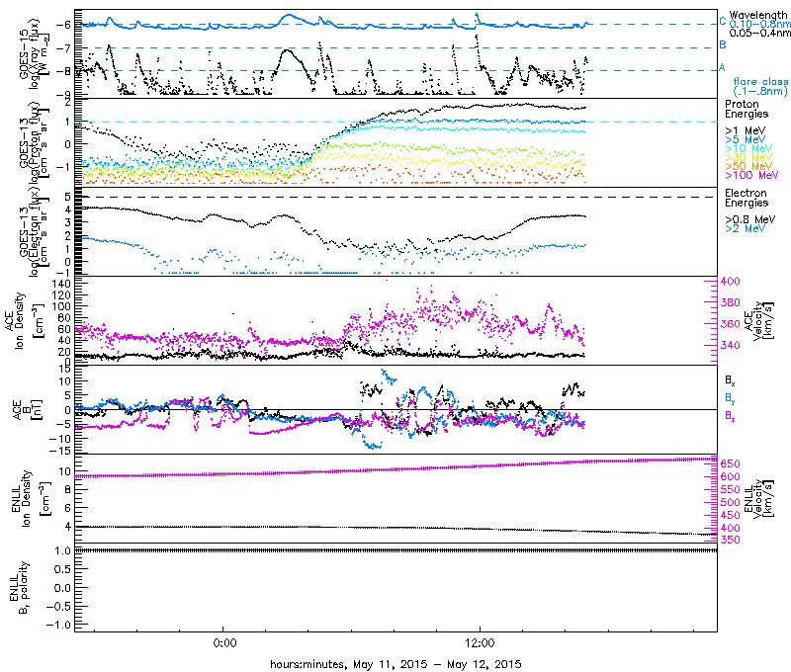Click the '>10 MeV' proton legend entry
The height and width of the screenshot is (672, 791).
748,148
